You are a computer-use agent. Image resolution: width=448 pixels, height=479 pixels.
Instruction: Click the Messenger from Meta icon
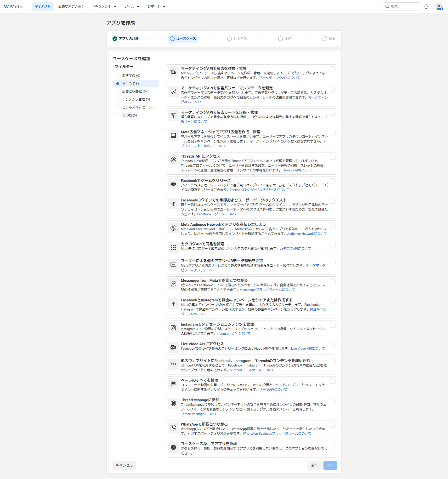(x=173, y=284)
